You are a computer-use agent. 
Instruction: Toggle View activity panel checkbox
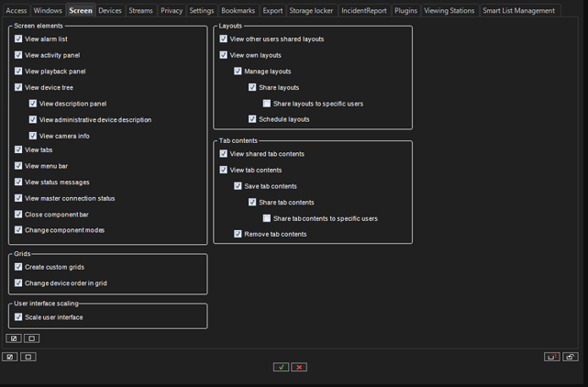pos(18,55)
